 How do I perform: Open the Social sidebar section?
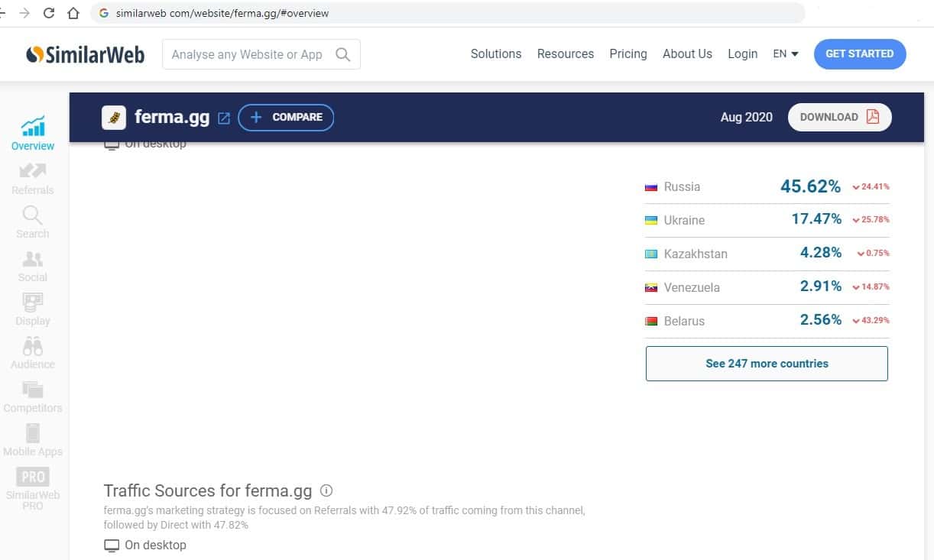(33, 266)
